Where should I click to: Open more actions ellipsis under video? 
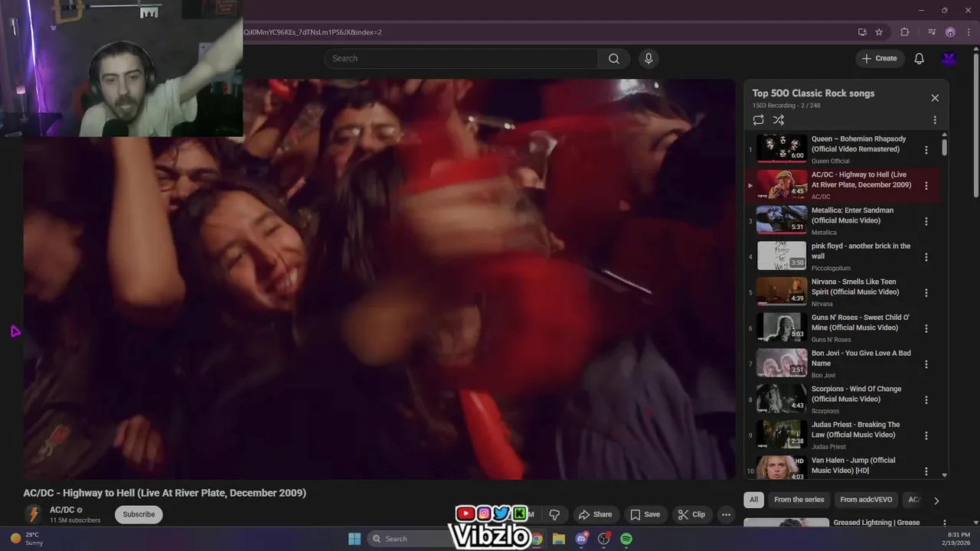click(x=726, y=514)
